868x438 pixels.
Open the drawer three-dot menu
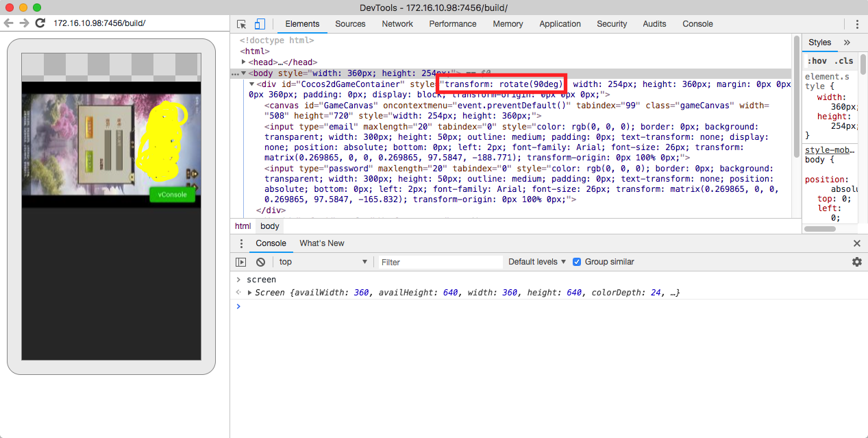coord(241,243)
